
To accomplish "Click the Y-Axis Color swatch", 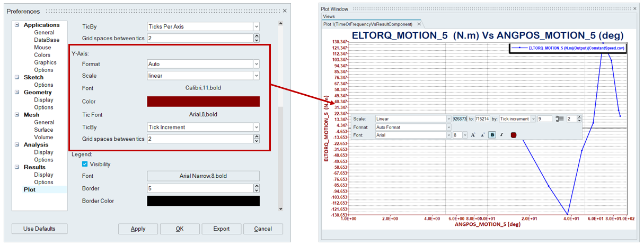I will 203,102.
